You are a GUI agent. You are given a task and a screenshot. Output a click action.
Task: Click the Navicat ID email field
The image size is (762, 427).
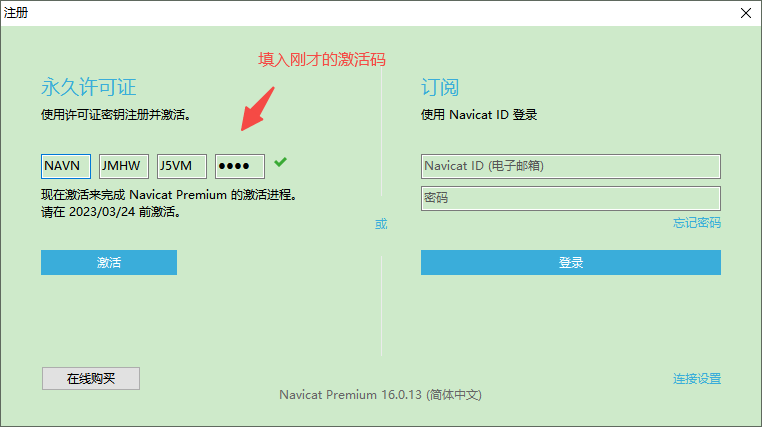point(571,166)
